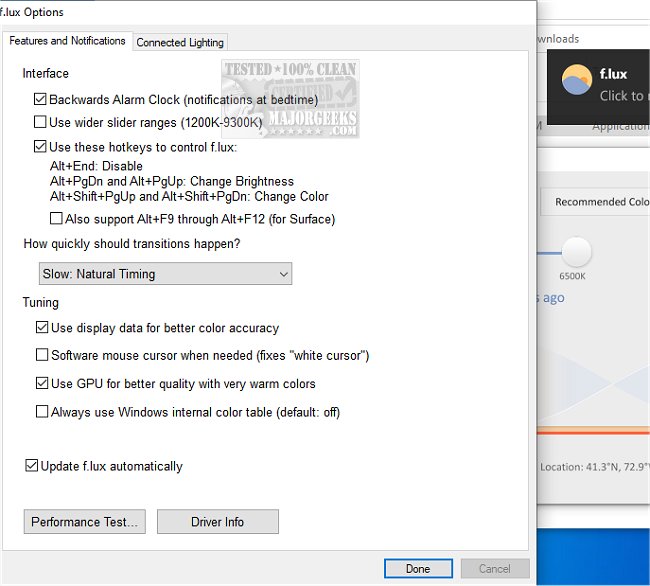The height and width of the screenshot is (586, 650).
Task: Open the Performance Test button
Action: coord(85,522)
